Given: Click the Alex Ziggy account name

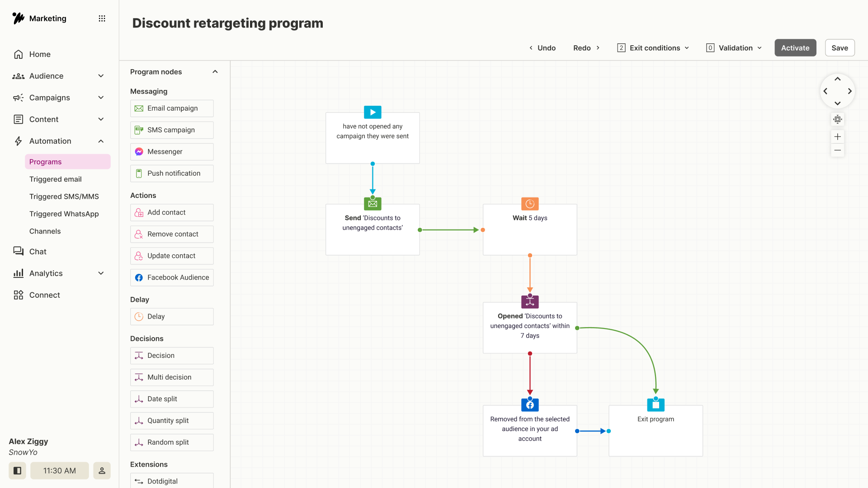Looking at the screenshot, I should tap(28, 441).
